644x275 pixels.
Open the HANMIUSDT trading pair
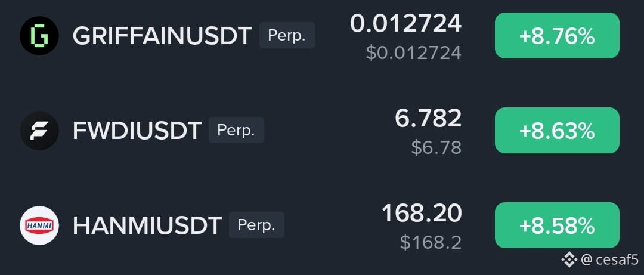(x=147, y=225)
